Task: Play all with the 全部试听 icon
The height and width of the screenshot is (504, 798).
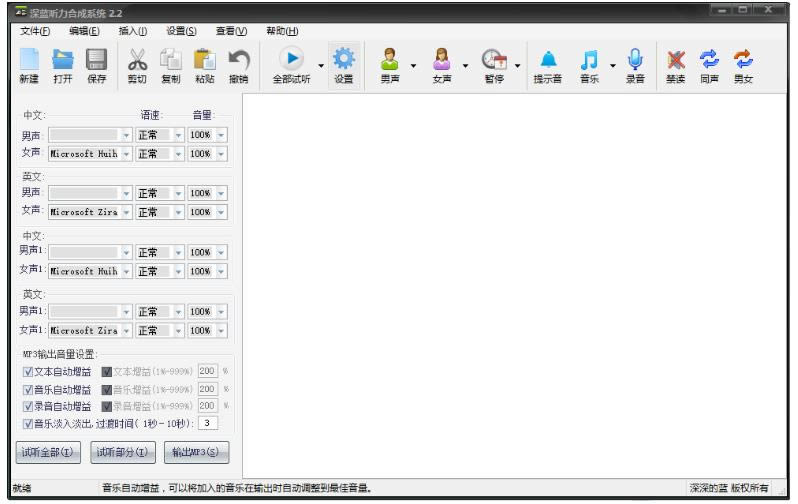Action: (x=292, y=66)
